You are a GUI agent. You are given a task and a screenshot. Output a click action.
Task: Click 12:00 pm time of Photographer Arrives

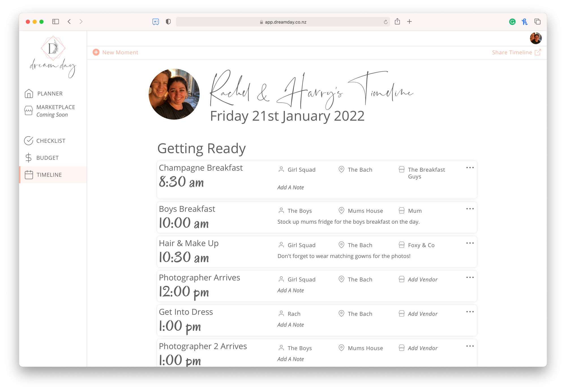click(x=184, y=292)
